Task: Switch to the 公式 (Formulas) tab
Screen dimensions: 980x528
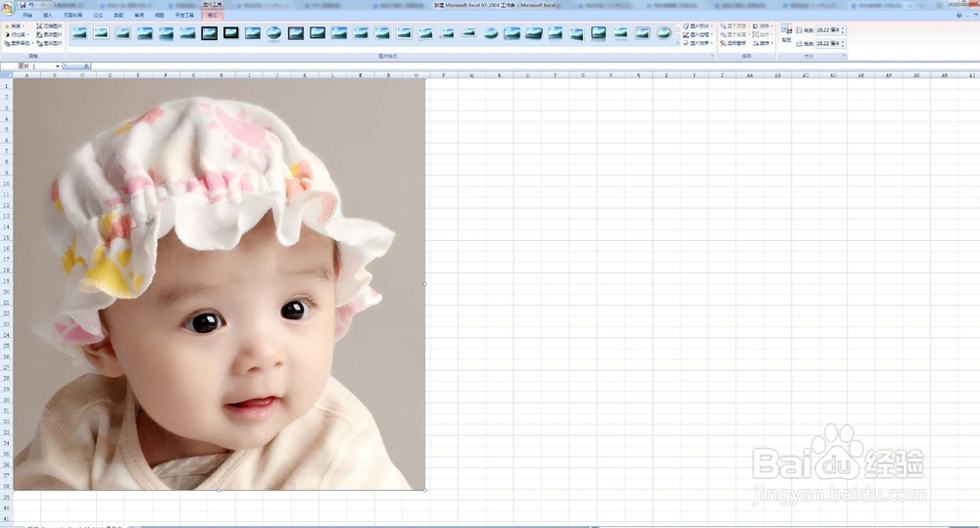Action: point(98,15)
